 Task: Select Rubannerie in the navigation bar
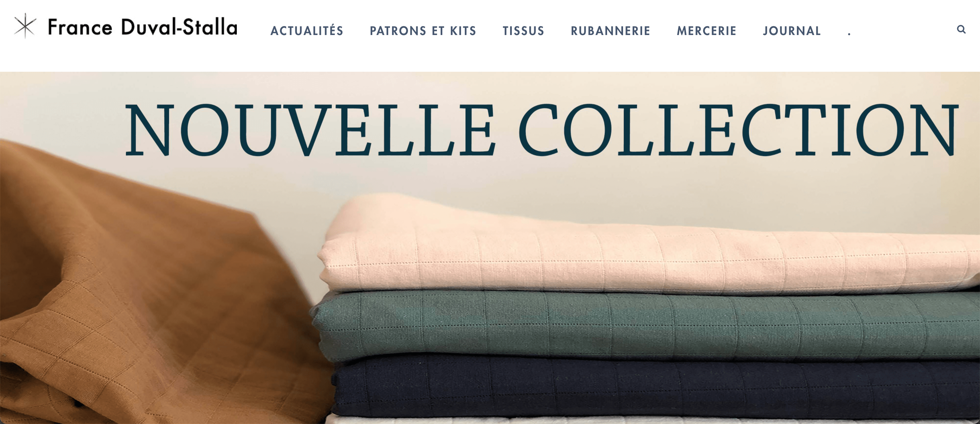click(610, 31)
